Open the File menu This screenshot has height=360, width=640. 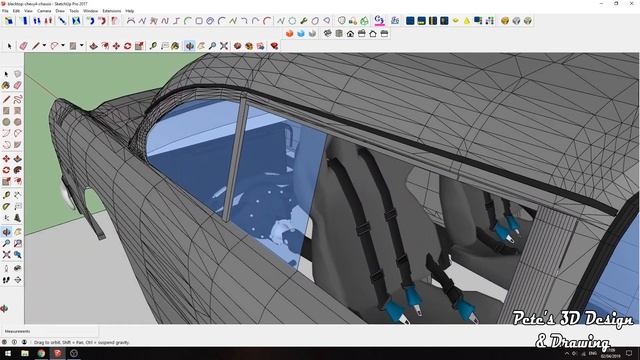pyautogui.click(x=5, y=11)
